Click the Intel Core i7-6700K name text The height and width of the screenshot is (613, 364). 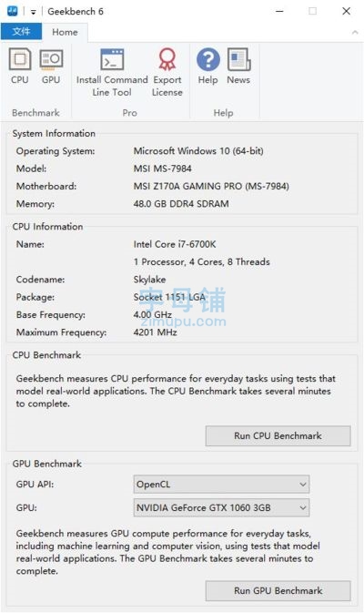click(x=175, y=244)
